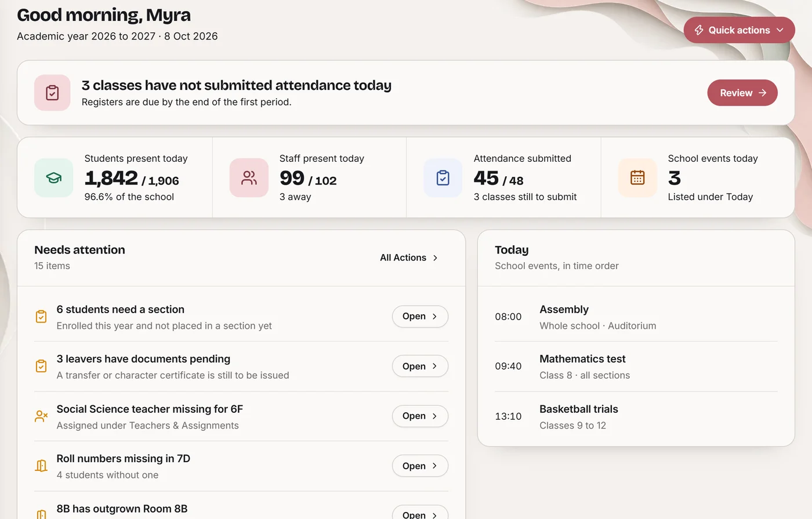Click the person icon beside Social Science teacher missing

41,416
